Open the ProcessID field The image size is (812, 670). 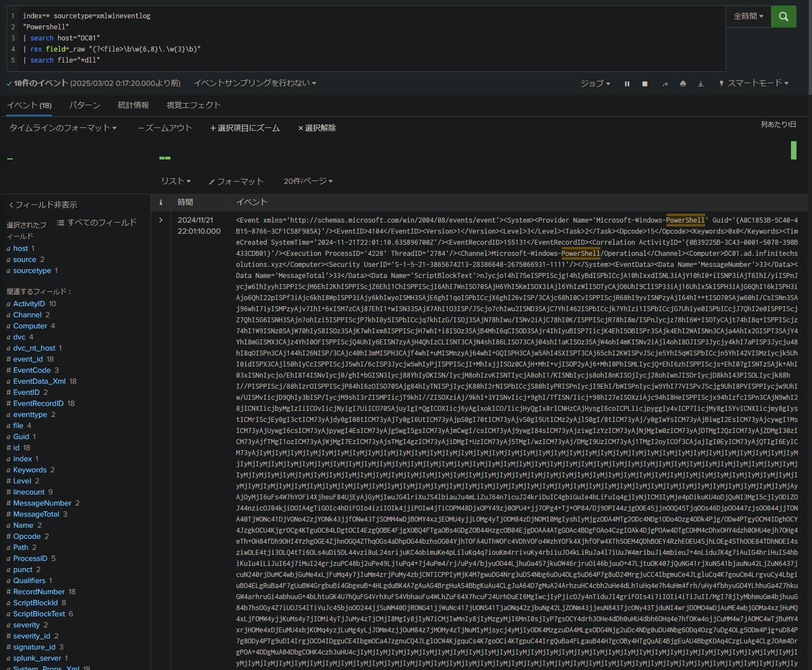[31, 559]
